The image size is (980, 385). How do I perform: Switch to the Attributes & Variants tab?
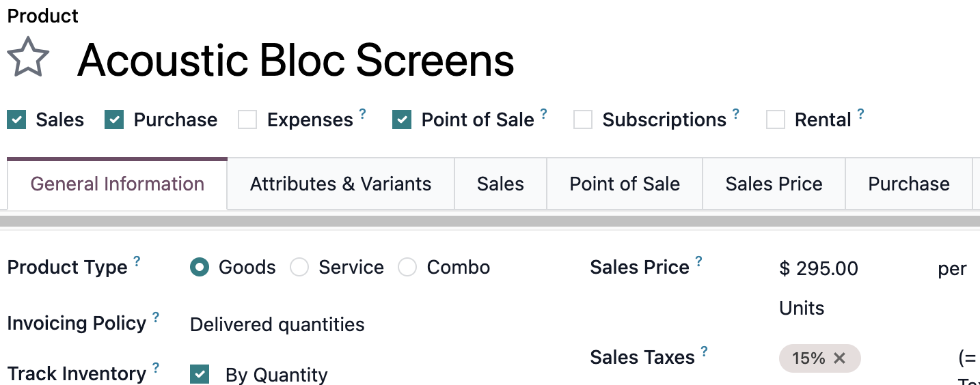click(x=341, y=184)
